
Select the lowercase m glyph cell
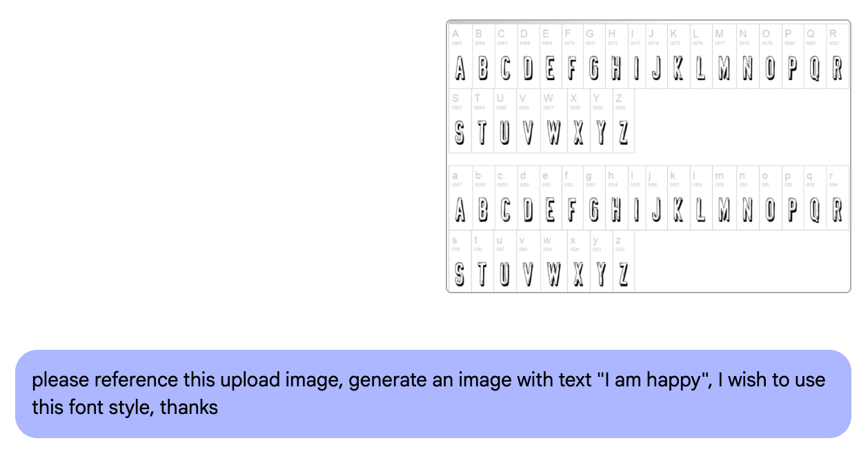click(x=723, y=199)
